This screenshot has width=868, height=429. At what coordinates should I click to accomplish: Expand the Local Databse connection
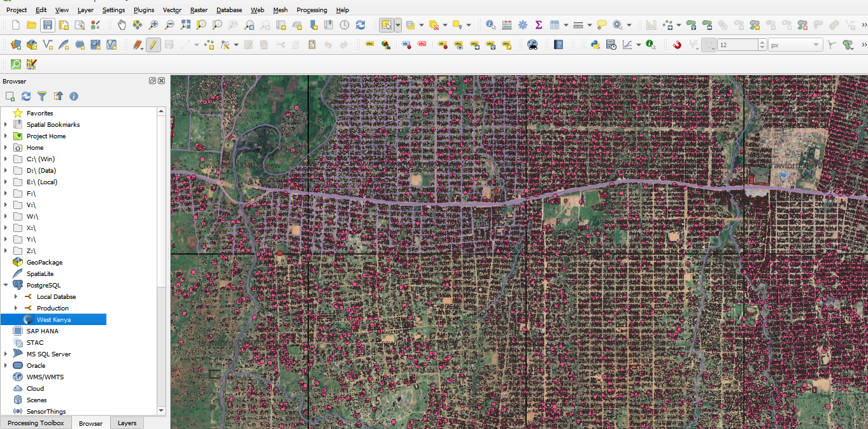pos(16,297)
